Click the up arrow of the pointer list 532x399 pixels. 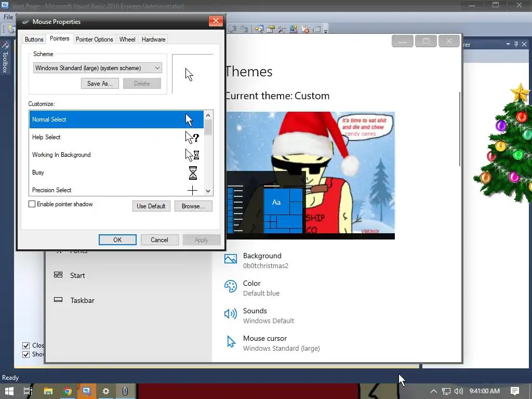click(208, 115)
